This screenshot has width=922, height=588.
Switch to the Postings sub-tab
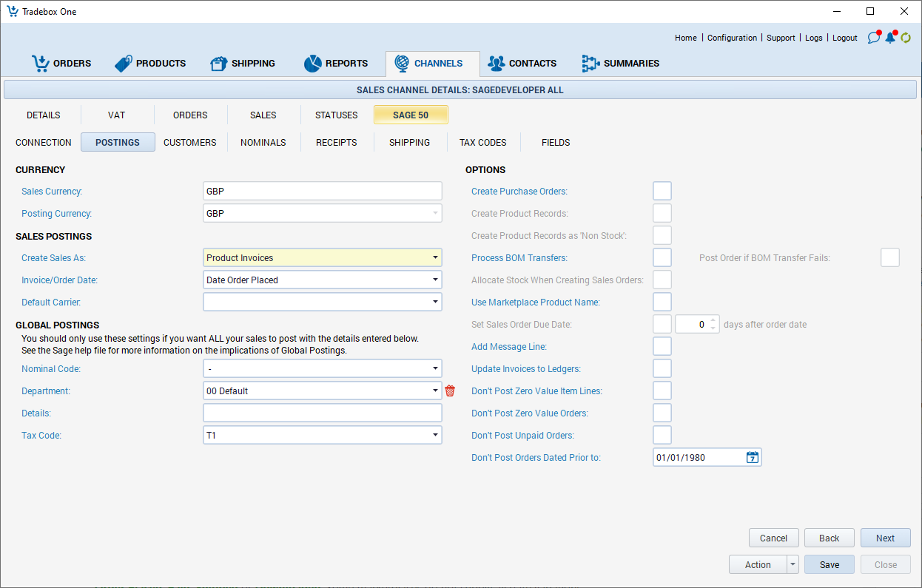118,142
